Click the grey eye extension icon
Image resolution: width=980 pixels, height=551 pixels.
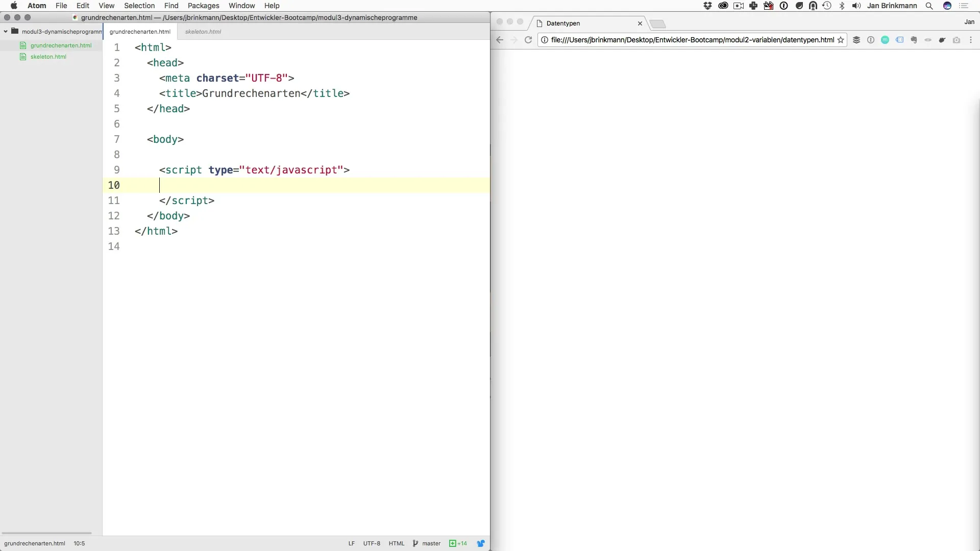tap(928, 40)
